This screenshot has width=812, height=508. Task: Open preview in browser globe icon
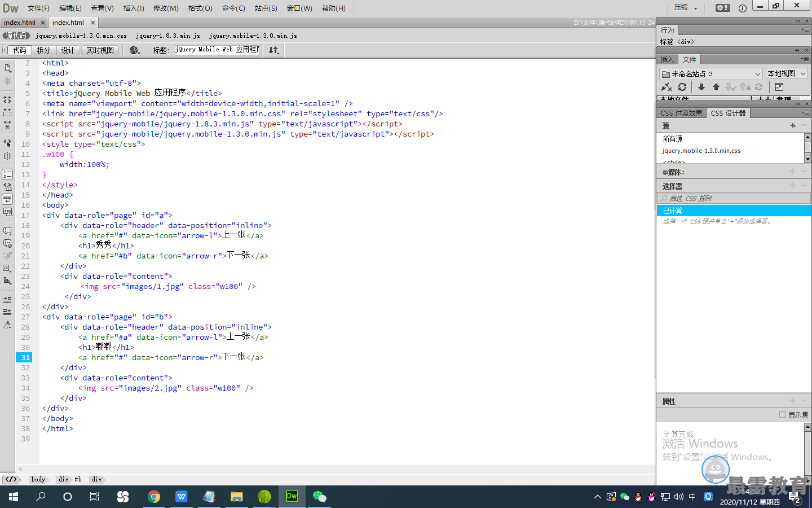[135, 50]
